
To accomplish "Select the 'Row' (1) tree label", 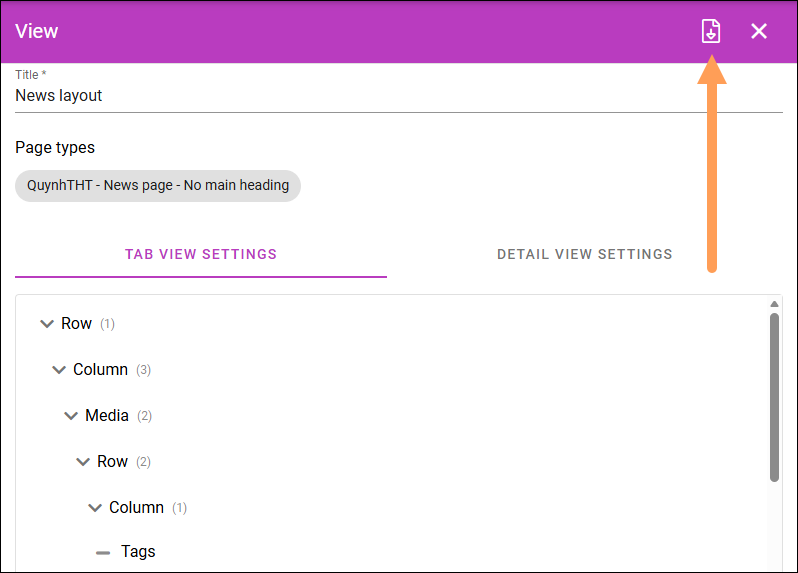I will [76, 324].
